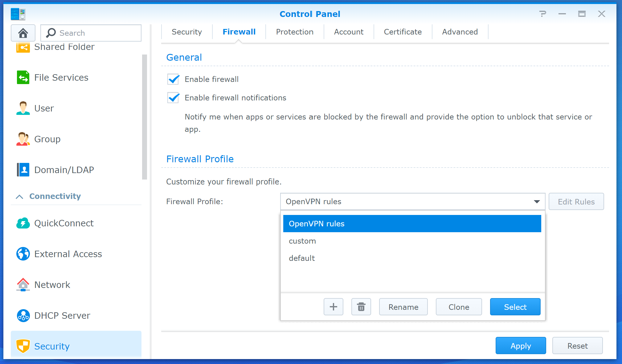Switch to the Protection tab
622x364 pixels.
click(294, 32)
